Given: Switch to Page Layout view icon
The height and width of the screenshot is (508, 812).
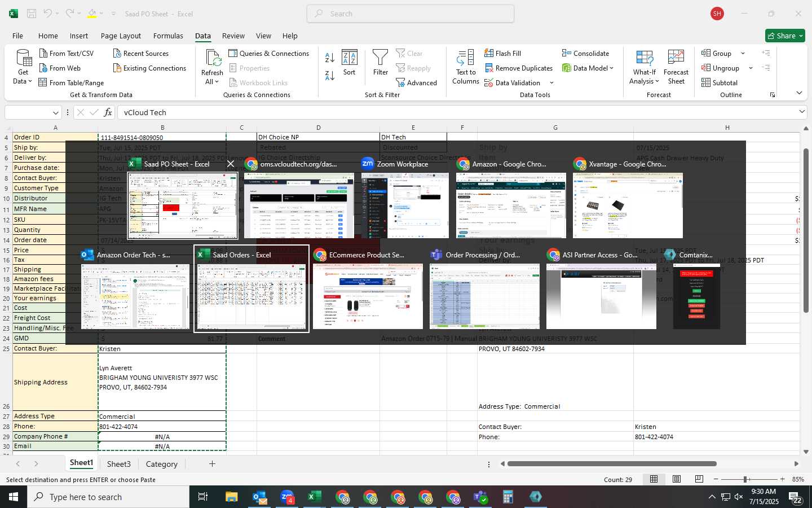Looking at the screenshot, I should click(x=677, y=479).
